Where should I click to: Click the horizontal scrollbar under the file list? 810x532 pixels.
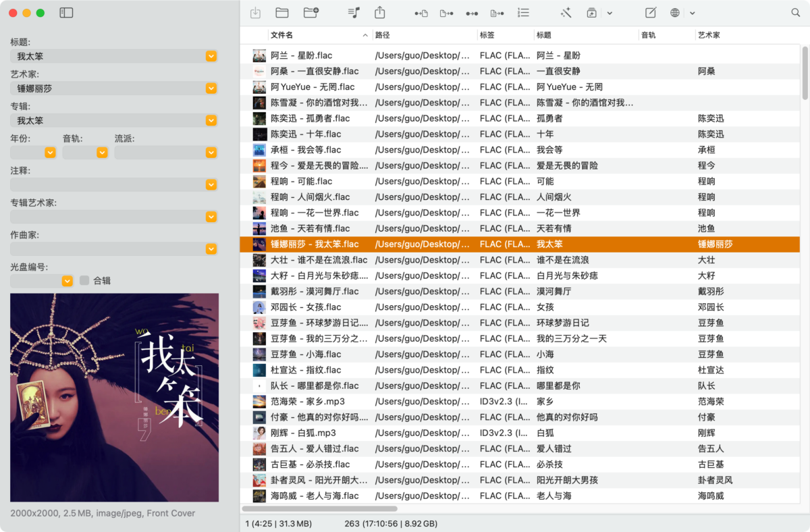coord(319,509)
